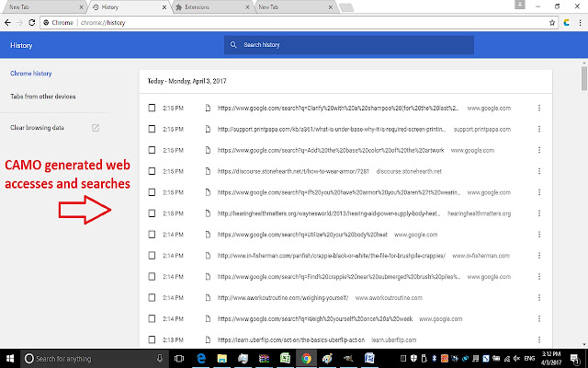Open the Chrome three-dot main menu

click(x=580, y=22)
